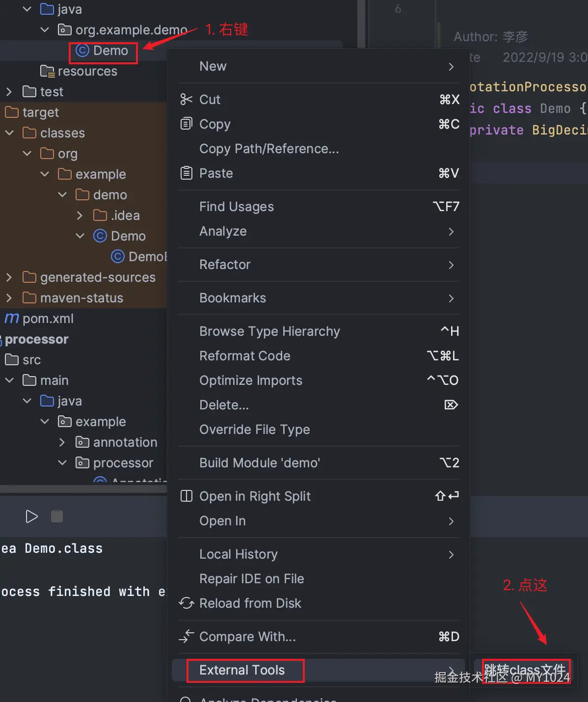Collapse the target classes folder
Viewport: 588px width, 702px height.
9,133
